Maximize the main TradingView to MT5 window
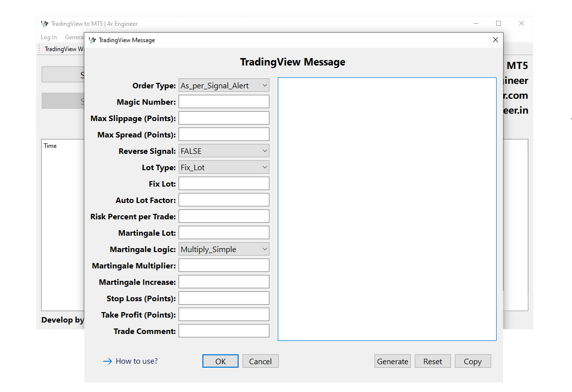 tap(499, 23)
